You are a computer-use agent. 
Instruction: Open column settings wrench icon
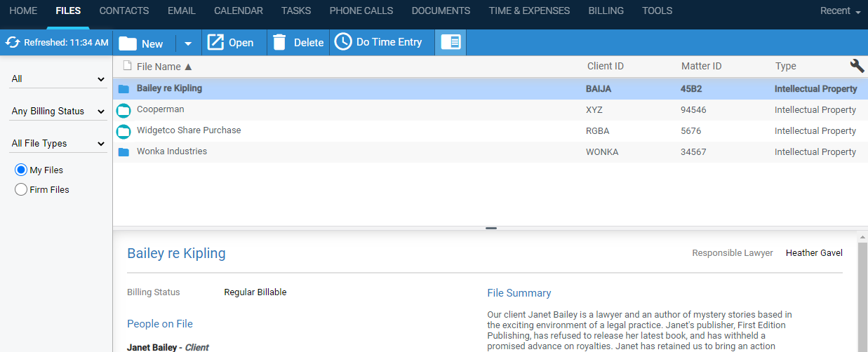pos(857,66)
